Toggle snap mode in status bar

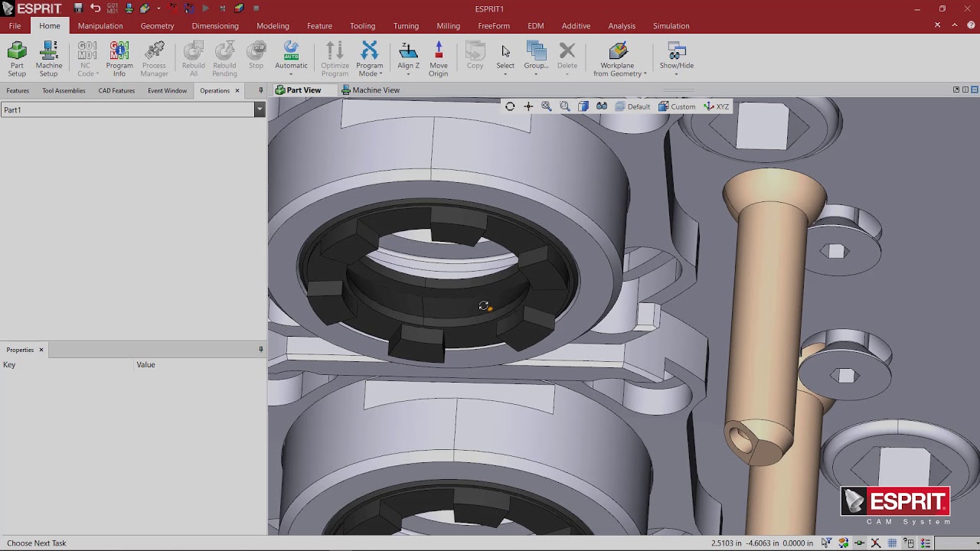[860, 543]
